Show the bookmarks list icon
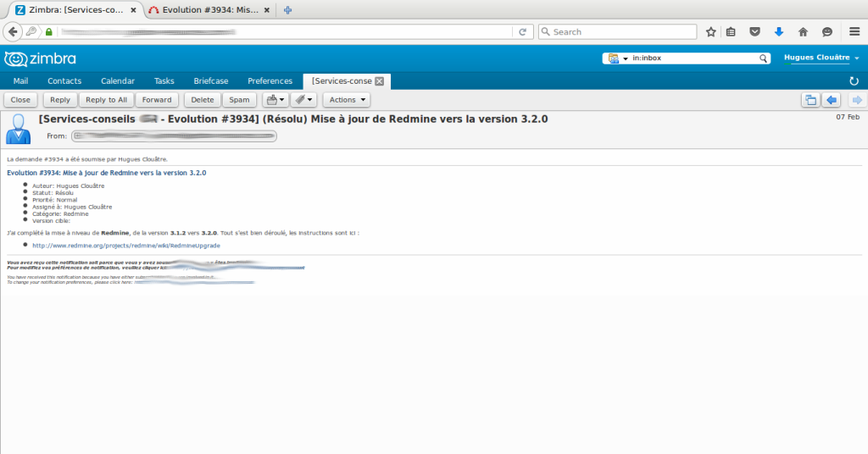The image size is (868, 454). tap(731, 32)
